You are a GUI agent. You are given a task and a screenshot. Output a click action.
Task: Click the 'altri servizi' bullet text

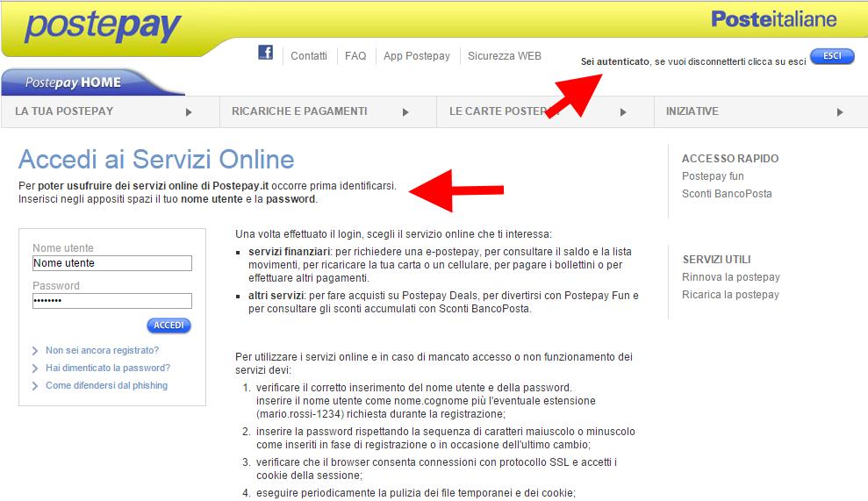(276, 296)
